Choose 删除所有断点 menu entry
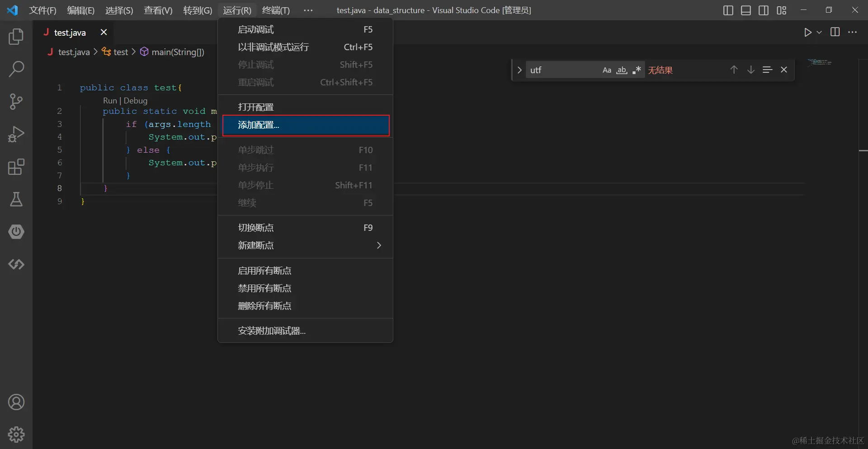868x449 pixels. pyautogui.click(x=305, y=306)
